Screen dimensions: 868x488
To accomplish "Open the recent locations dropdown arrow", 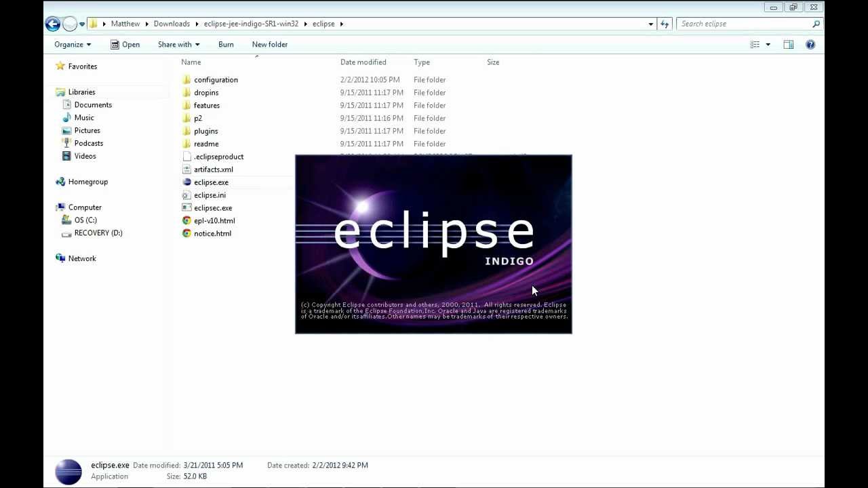I will click(82, 24).
